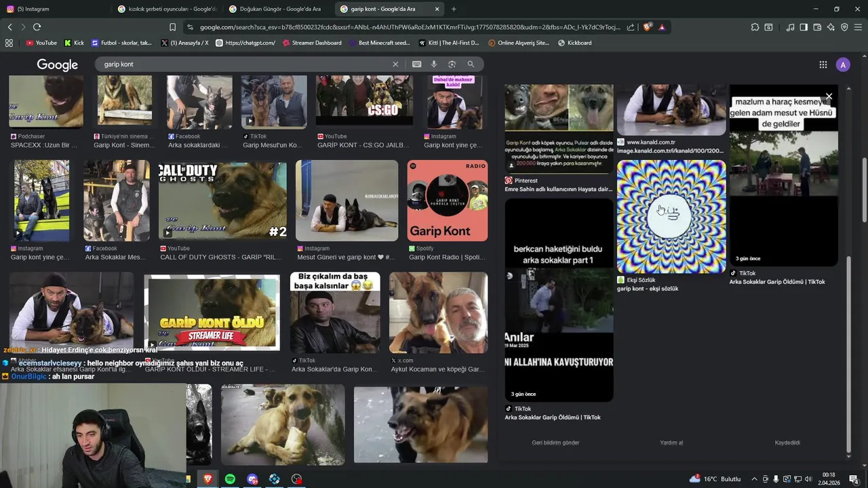Click 'garip kont - ekşi sözlük' caption

(x=648, y=289)
